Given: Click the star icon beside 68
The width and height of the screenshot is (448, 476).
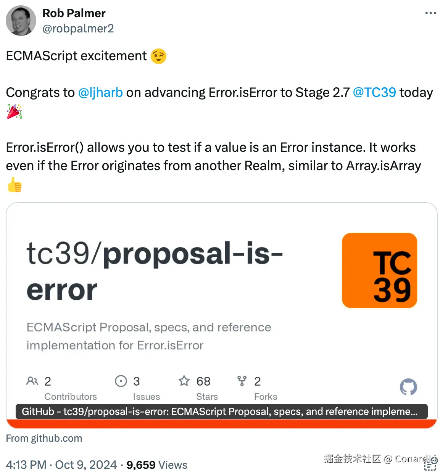Looking at the screenshot, I should point(184,381).
